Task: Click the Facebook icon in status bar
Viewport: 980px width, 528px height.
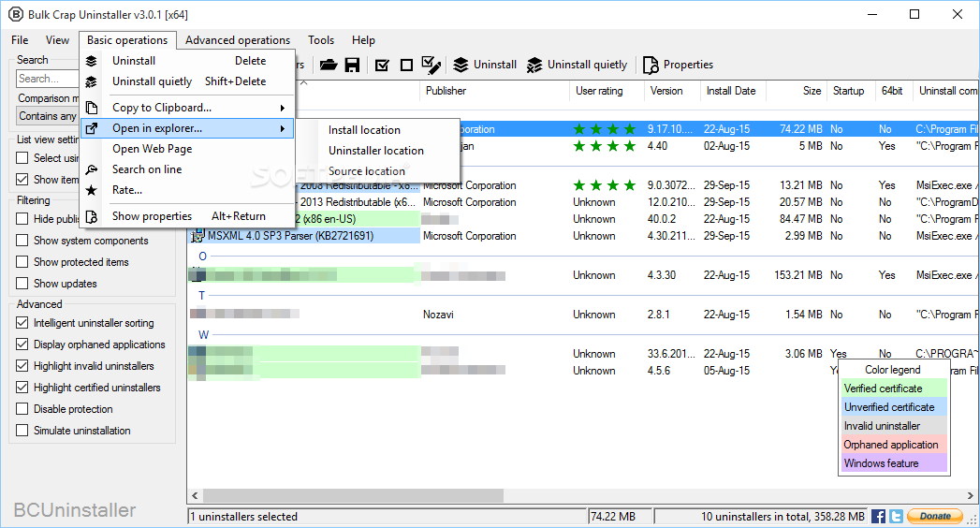Action: pyautogui.click(x=878, y=516)
